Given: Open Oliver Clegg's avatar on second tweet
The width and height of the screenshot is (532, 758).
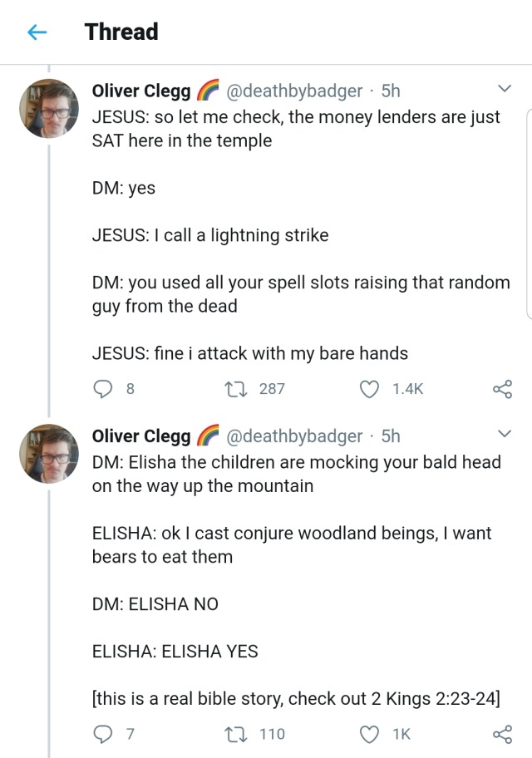Looking at the screenshot, I should coord(49,454).
